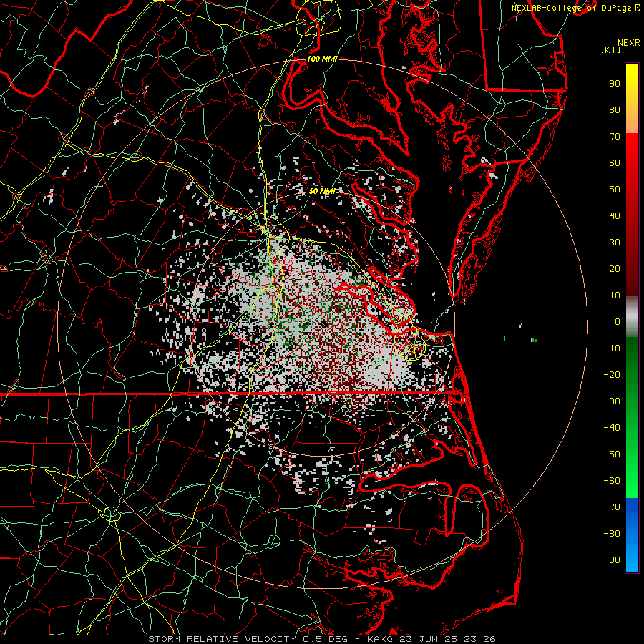
Task: Click the blue bottom segment of color bar
Action: pyautogui.click(x=632, y=535)
